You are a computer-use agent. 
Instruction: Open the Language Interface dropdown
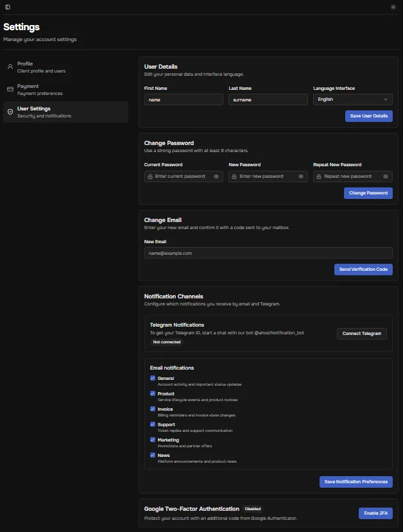(x=353, y=99)
